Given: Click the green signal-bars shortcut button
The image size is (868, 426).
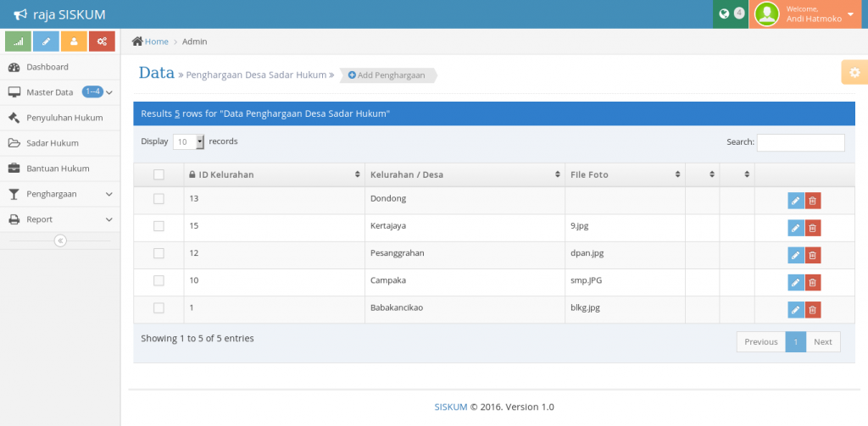Looking at the screenshot, I should point(18,41).
